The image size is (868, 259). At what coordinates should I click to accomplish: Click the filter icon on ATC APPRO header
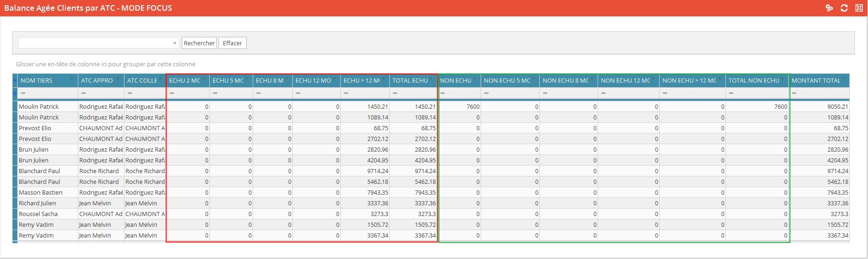coord(118,79)
